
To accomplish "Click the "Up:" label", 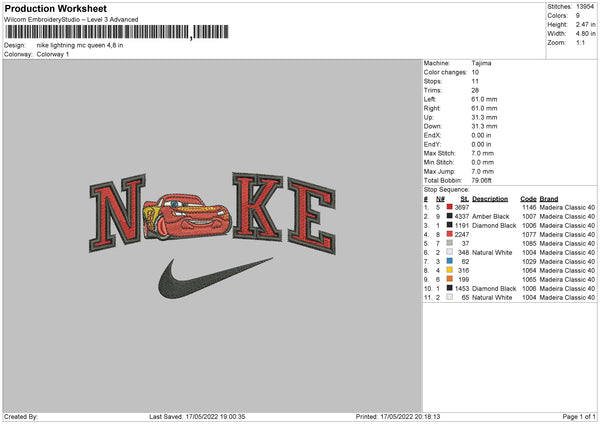I will tap(429, 117).
